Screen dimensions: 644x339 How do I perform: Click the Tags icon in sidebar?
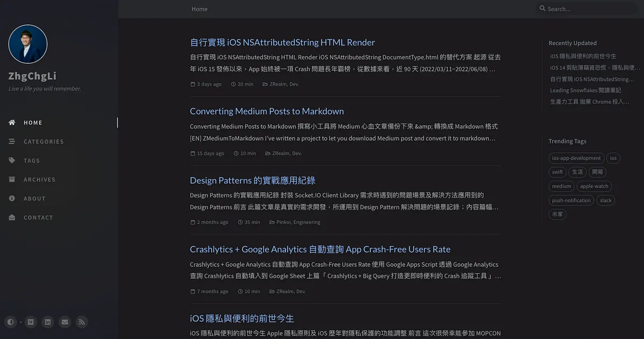[12, 160]
